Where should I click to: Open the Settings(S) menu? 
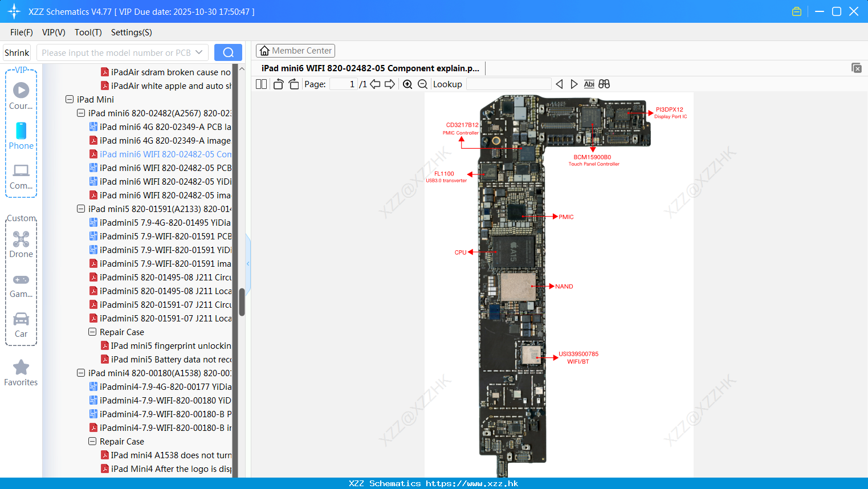[132, 32]
